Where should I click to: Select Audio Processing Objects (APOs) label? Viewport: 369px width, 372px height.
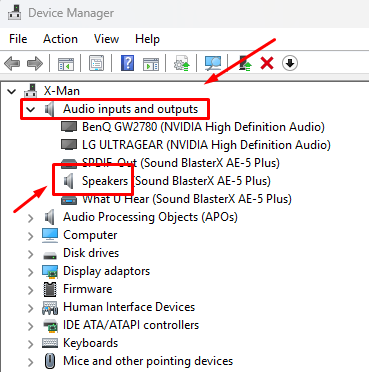click(x=150, y=217)
